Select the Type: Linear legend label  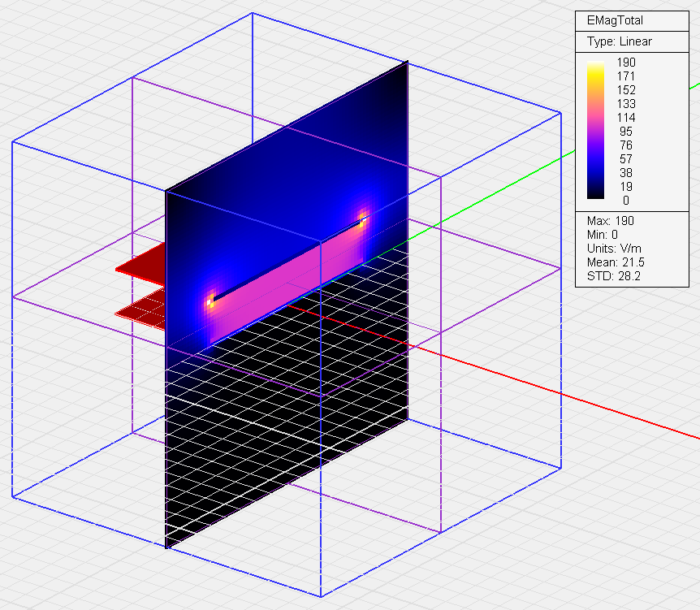coord(619,41)
